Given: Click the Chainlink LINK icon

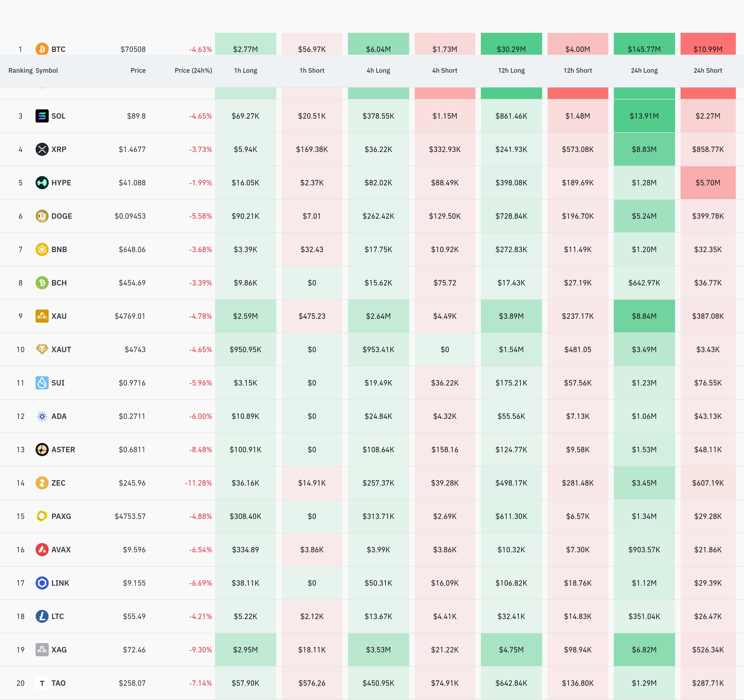Looking at the screenshot, I should [x=42, y=583].
